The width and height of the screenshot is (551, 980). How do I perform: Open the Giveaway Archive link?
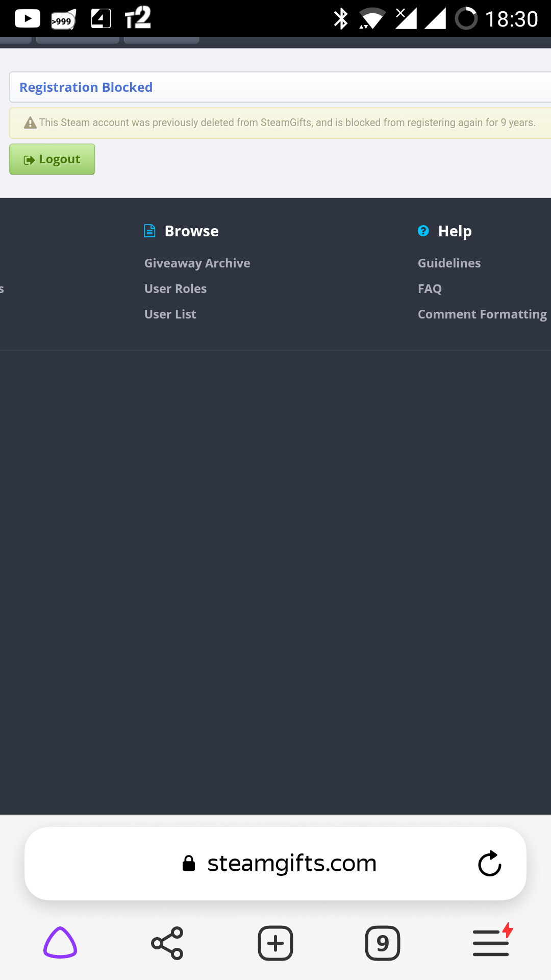[x=197, y=263]
